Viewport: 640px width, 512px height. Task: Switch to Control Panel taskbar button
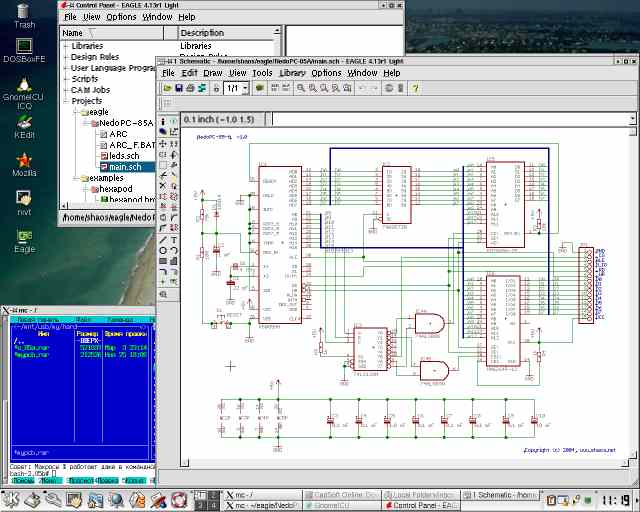click(421, 505)
